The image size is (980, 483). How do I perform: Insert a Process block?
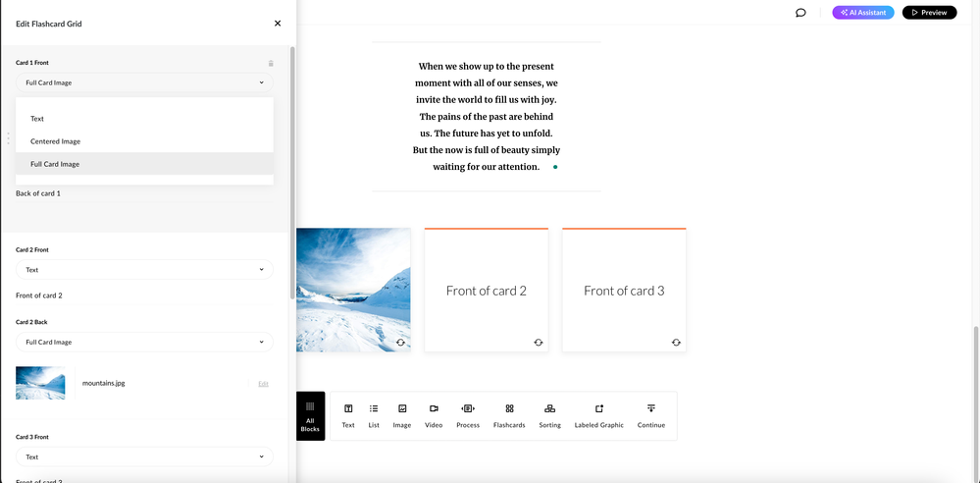pyautogui.click(x=468, y=416)
